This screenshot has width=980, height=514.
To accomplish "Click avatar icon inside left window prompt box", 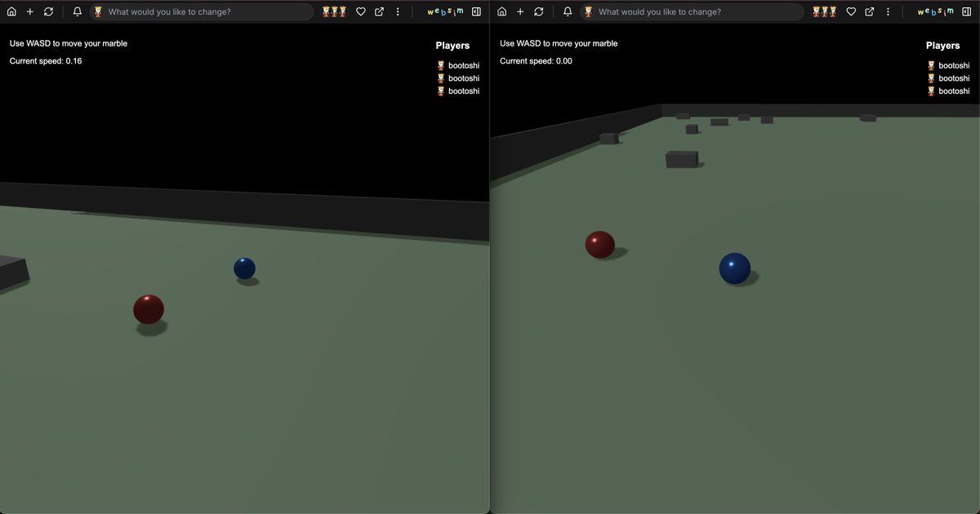I will point(98,12).
